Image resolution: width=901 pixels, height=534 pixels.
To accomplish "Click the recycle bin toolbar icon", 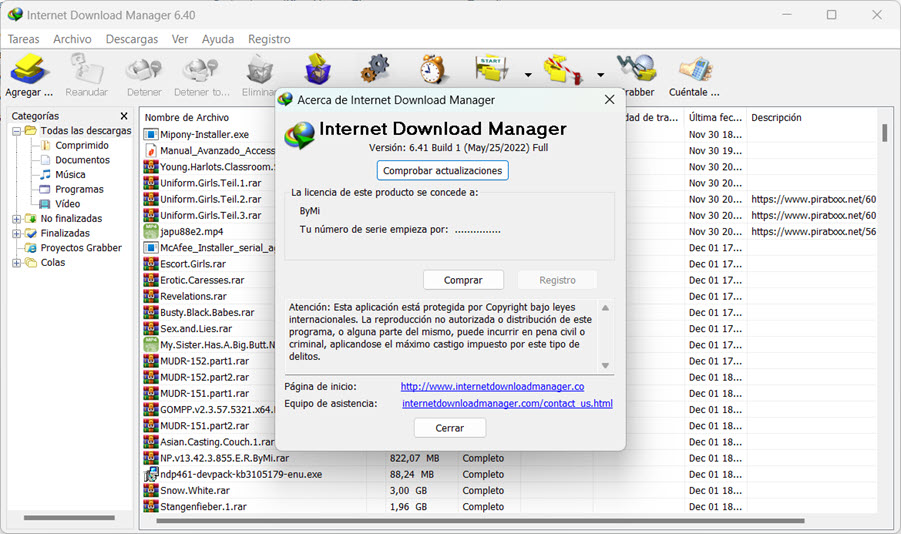I will pos(317,70).
